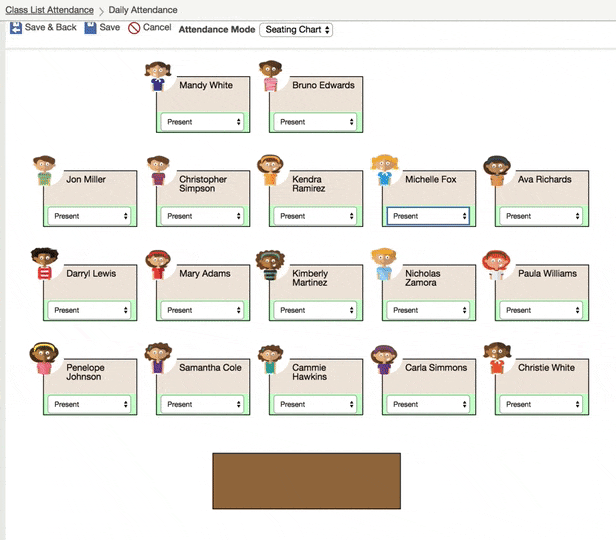Expand Jon Miller's Present dropdown
616x540 pixels.
pos(90,216)
